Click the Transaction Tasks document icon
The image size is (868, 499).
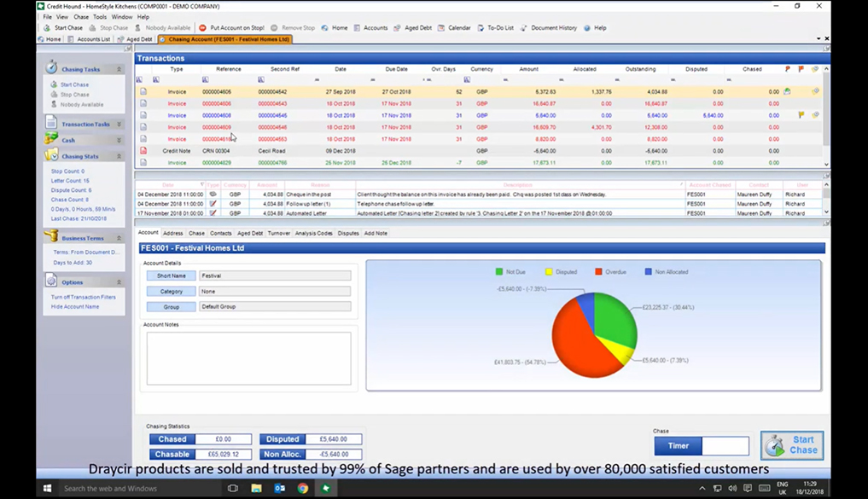[x=51, y=122]
